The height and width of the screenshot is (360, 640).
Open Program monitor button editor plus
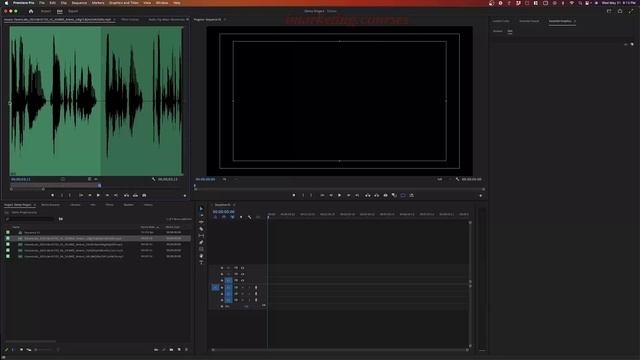pos(480,196)
